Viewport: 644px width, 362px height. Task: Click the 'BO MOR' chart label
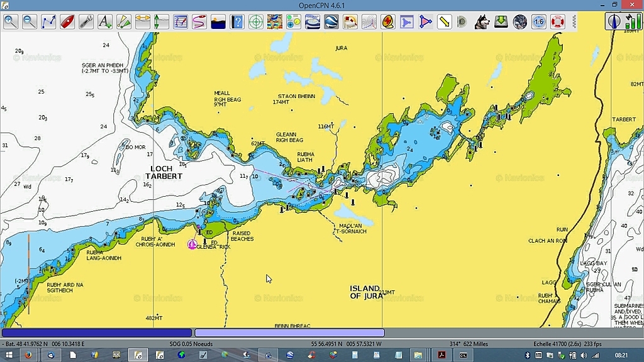coord(136,147)
